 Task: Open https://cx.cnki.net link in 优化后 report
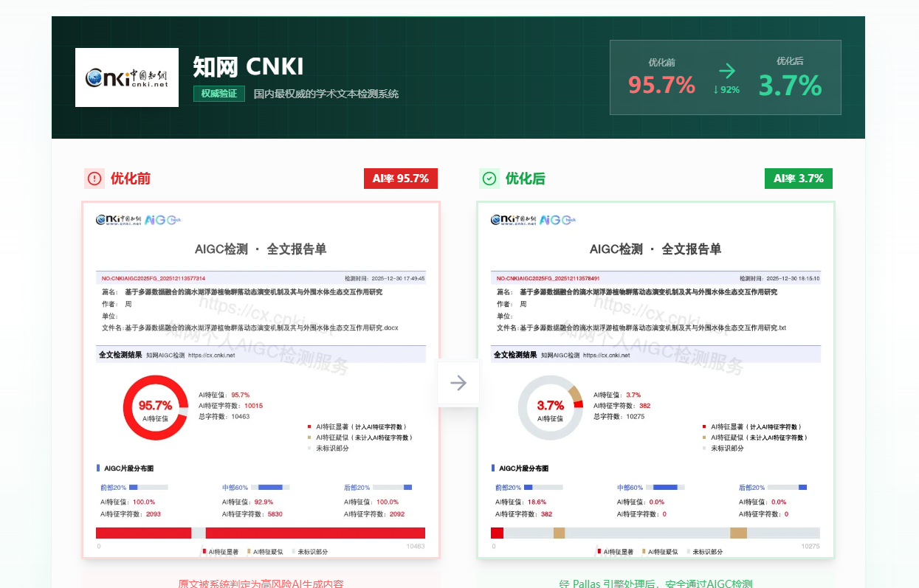(607, 356)
